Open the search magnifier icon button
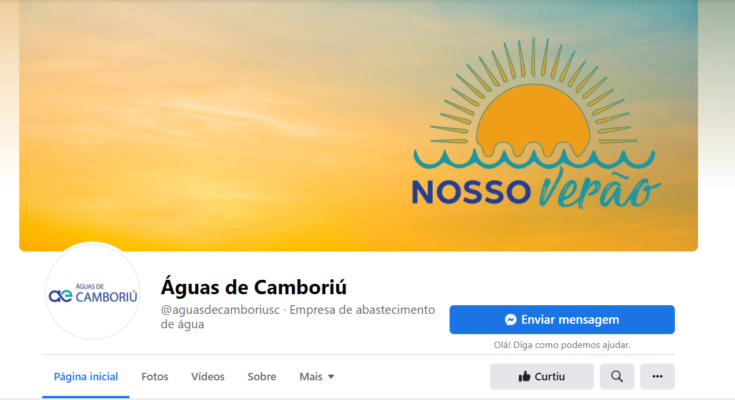The height and width of the screenshot is (400, 735). pos(616,377)
